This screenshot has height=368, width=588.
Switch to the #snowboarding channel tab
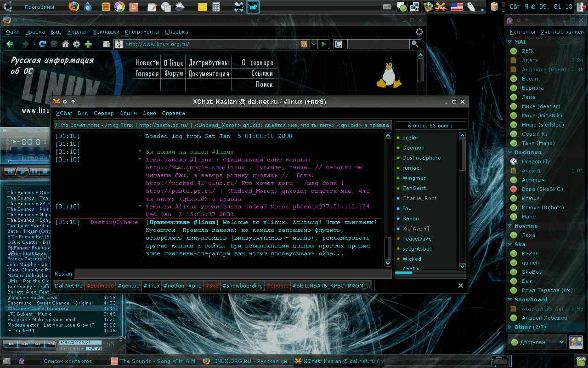click(243, 286)
